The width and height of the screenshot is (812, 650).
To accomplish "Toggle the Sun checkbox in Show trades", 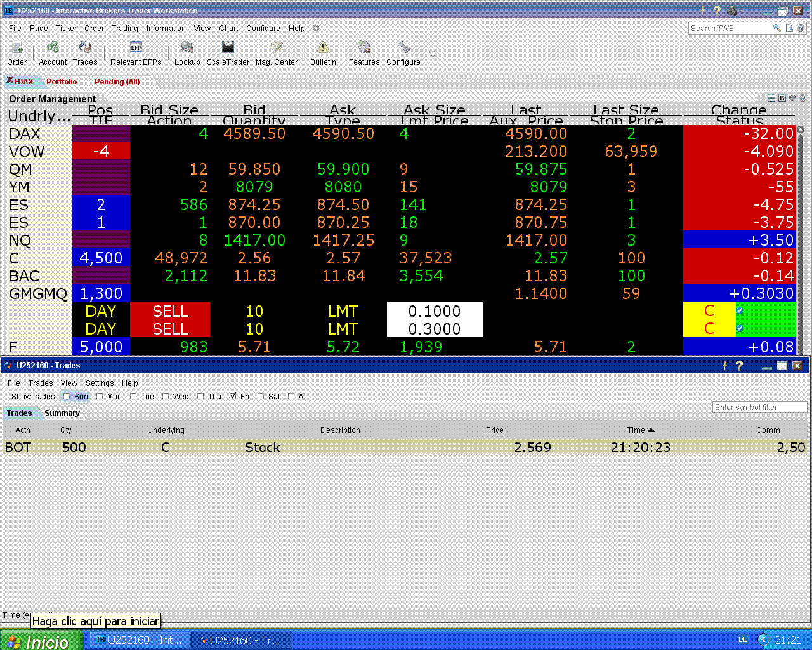I will click(x=67, y=396).
